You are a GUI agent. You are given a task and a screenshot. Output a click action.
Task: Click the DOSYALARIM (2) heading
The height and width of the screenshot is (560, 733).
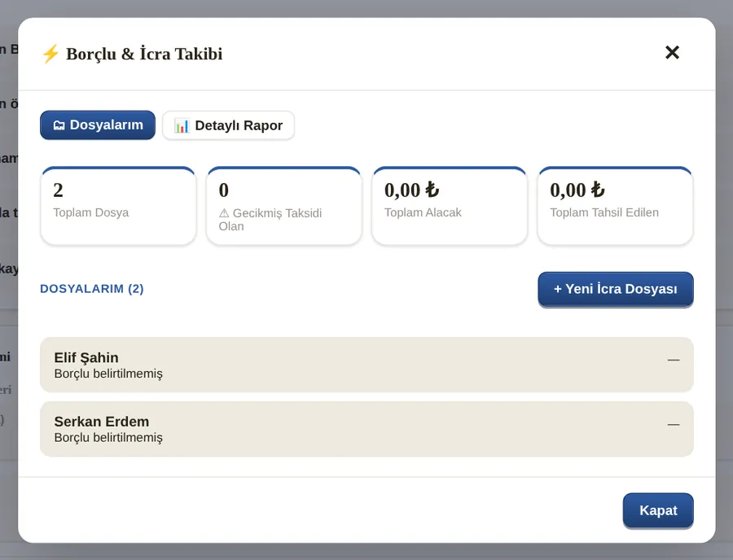[x=91, y=289]
